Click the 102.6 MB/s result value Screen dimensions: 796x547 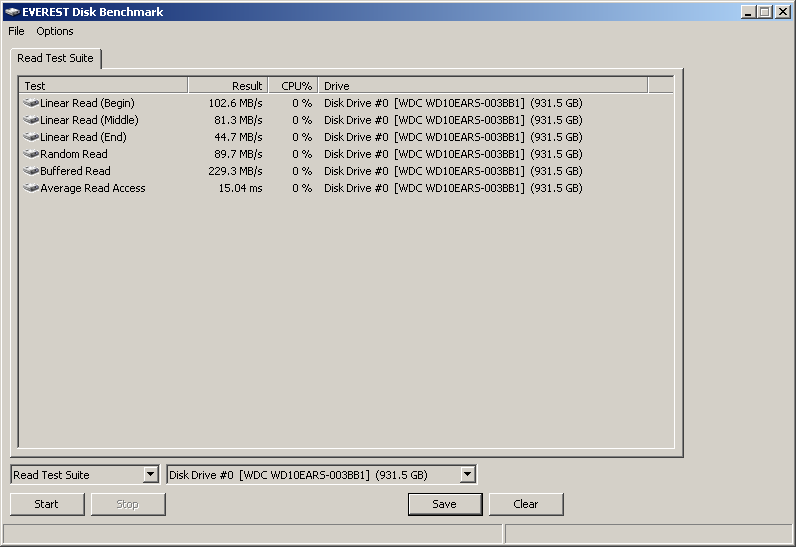coord(236,103)
